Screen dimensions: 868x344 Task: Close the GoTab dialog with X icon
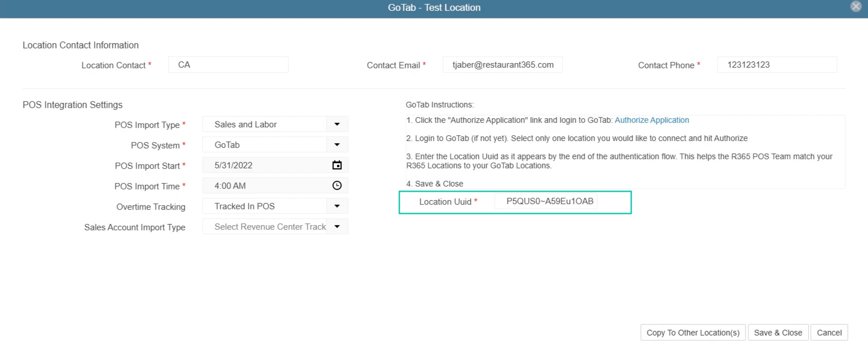[855, 7]
